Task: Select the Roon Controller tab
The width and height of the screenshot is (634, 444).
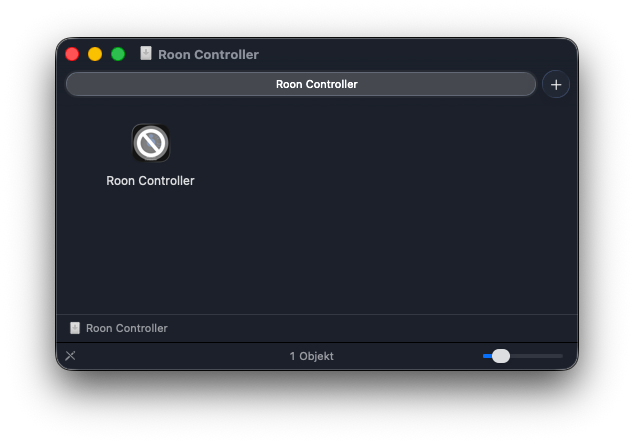Action: point(300,84)
